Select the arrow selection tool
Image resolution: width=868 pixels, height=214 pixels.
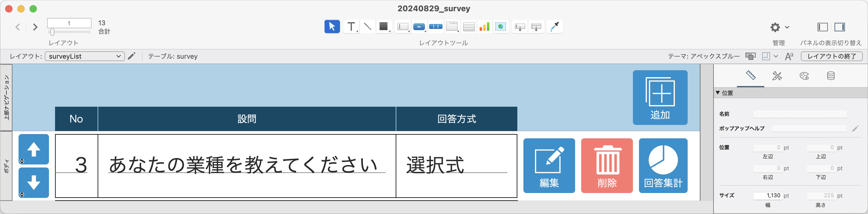(x=332, y=27)
